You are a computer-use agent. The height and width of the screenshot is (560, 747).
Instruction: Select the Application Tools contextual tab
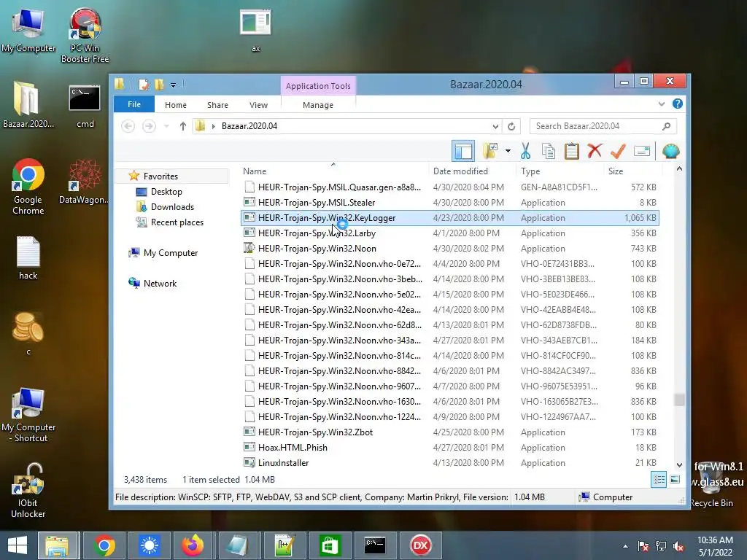coord(318,86)
